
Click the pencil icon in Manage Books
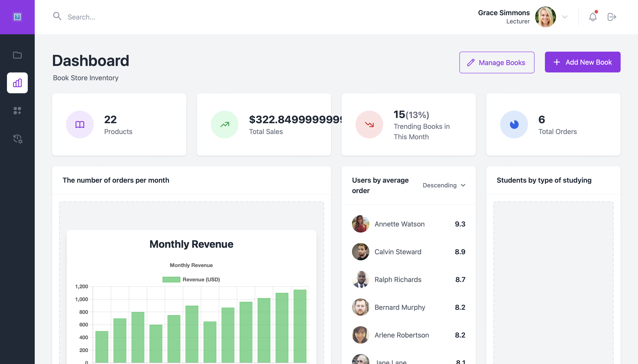[x=471, y=62]
